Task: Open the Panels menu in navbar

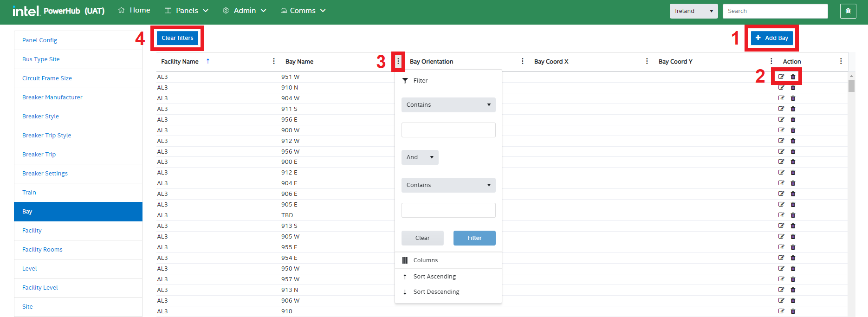Action: [x=187, y=11]
